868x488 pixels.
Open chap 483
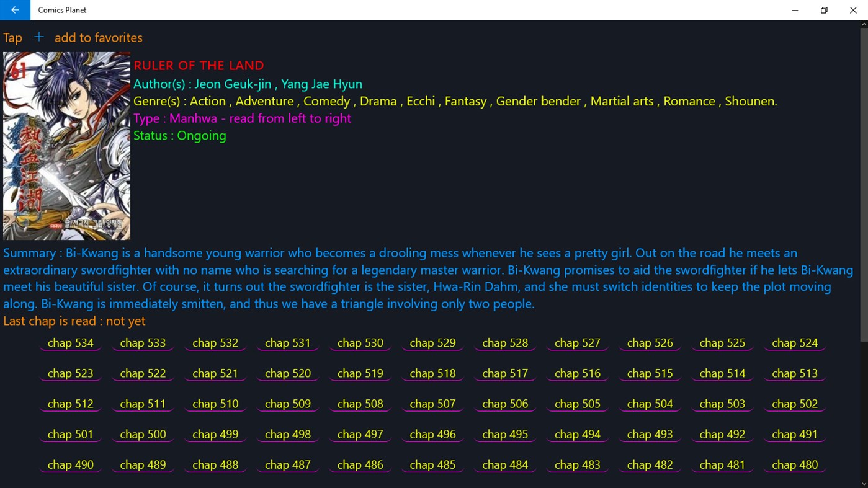tap(578, 464)
